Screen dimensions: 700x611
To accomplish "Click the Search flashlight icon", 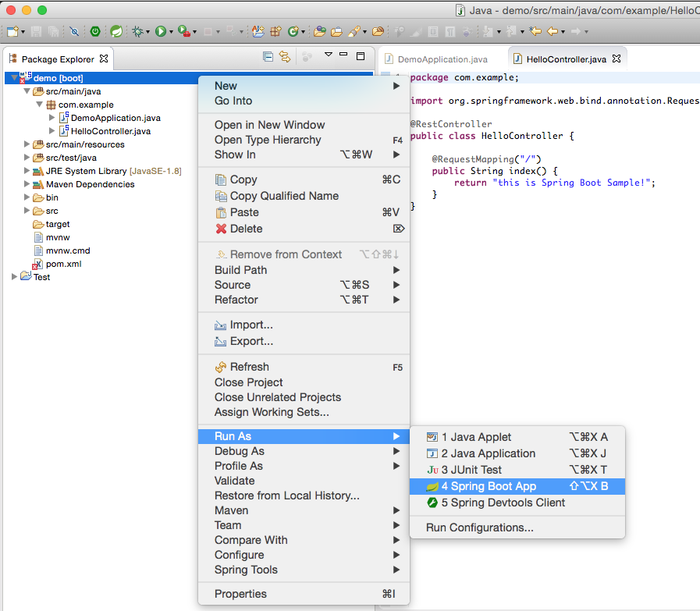I will pyautogui.click(x=354, y=31).
